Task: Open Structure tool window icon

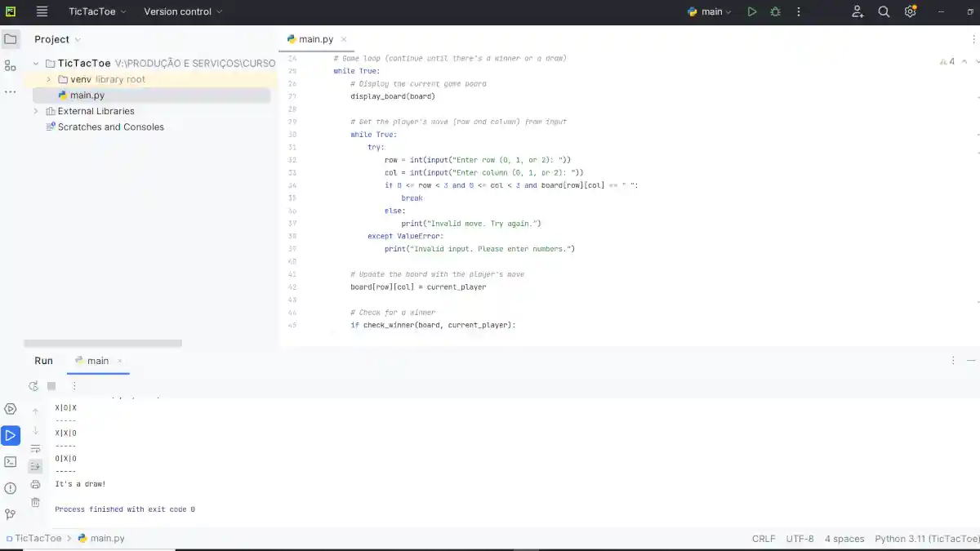Action: pos(11,65)
